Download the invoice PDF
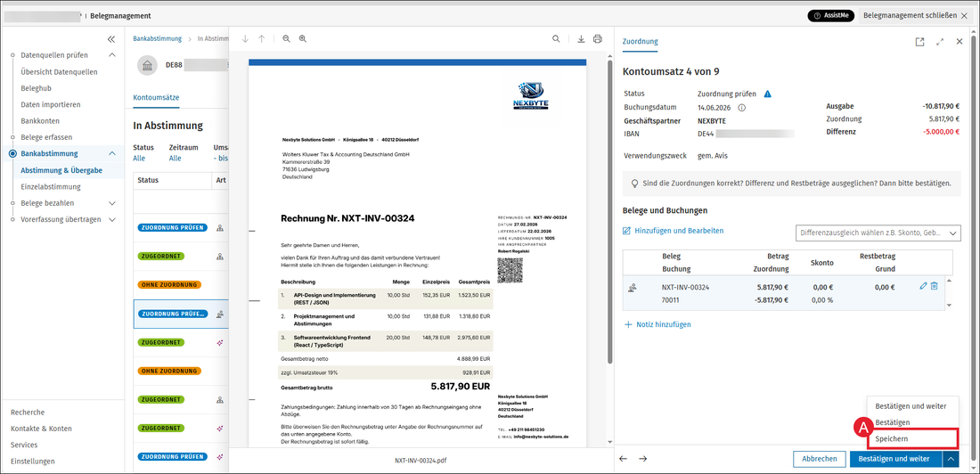The height and width of the screenshot is (474, 980). click(581, 39)
